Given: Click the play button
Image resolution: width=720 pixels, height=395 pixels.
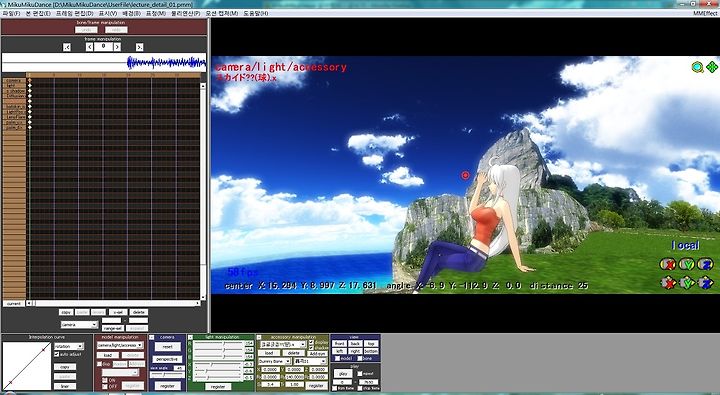Looking at the screenshot, I should tap(343, 373).
